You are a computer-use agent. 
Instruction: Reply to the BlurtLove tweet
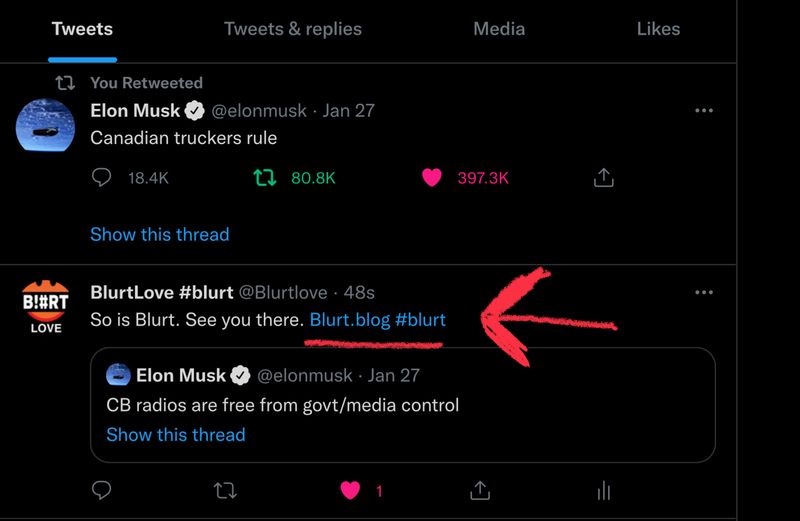101,490
